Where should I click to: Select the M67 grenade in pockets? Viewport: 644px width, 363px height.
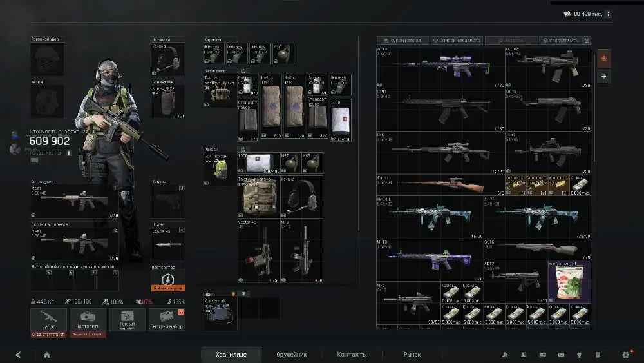tap(283, 54)
